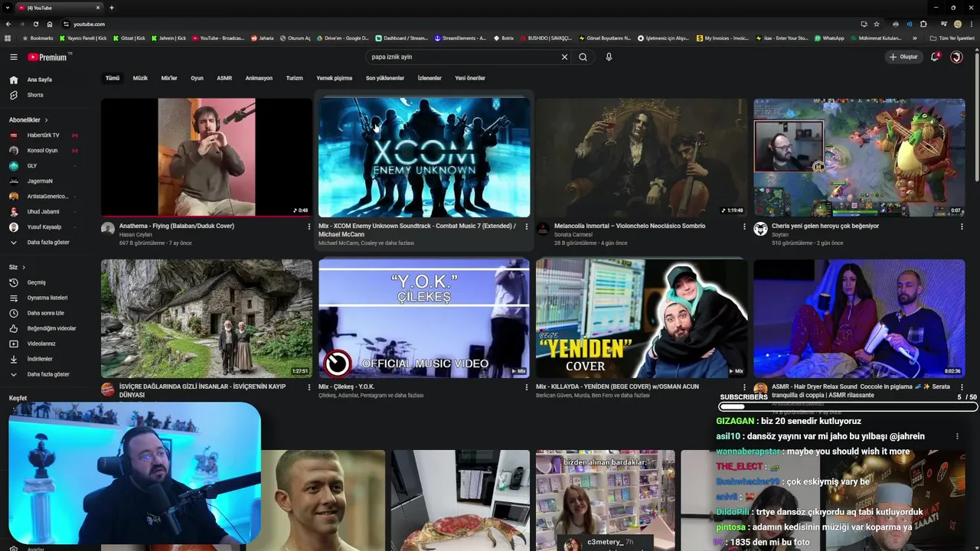Select the Oyun filter chip
This screenshot has height=551, width=980.
(197, 78)
